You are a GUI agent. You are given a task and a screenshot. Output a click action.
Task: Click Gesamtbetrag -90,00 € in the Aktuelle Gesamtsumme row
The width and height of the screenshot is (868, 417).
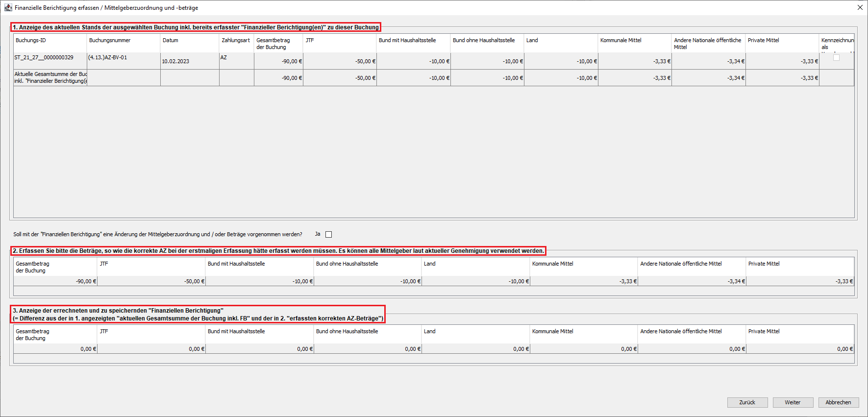click(278, 77)
